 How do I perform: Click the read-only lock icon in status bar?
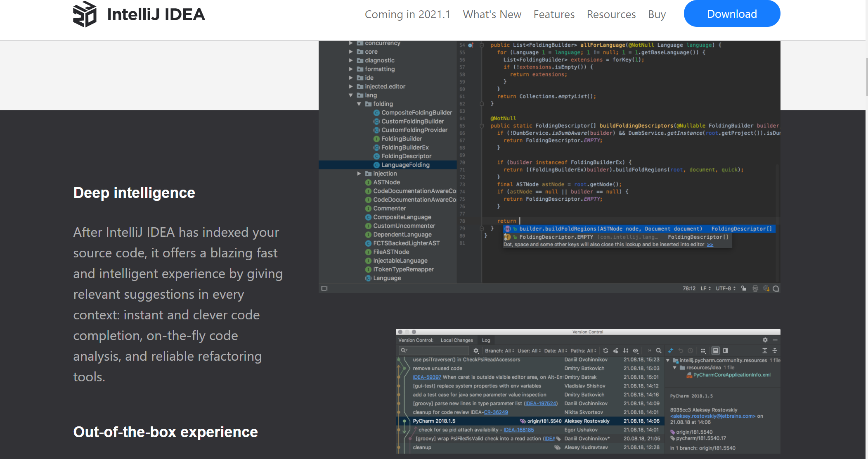[x=743, y=288]
